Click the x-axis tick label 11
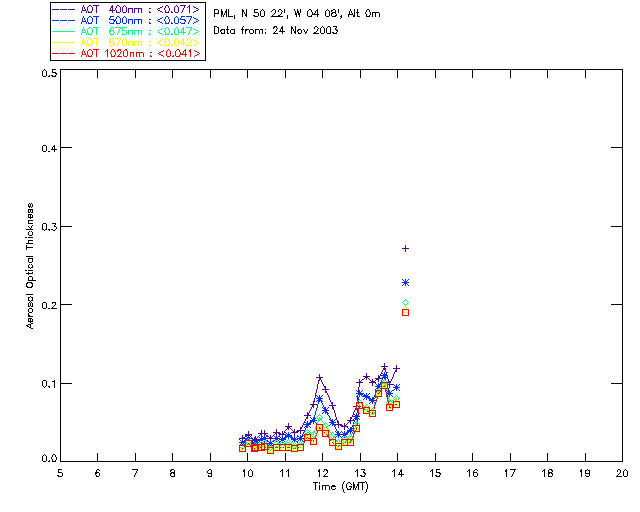640x512 pixels. coord(284,473)
